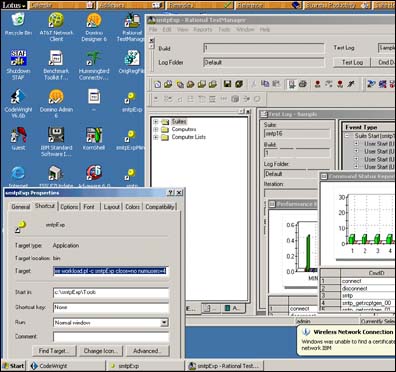Switch to the Compatibility tab

point(160,207)
